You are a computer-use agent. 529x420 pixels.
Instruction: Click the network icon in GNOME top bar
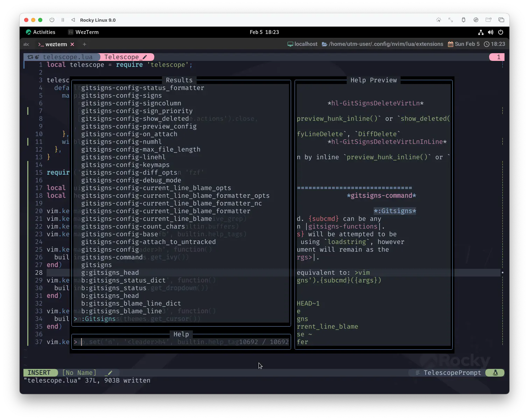[481, 32]
